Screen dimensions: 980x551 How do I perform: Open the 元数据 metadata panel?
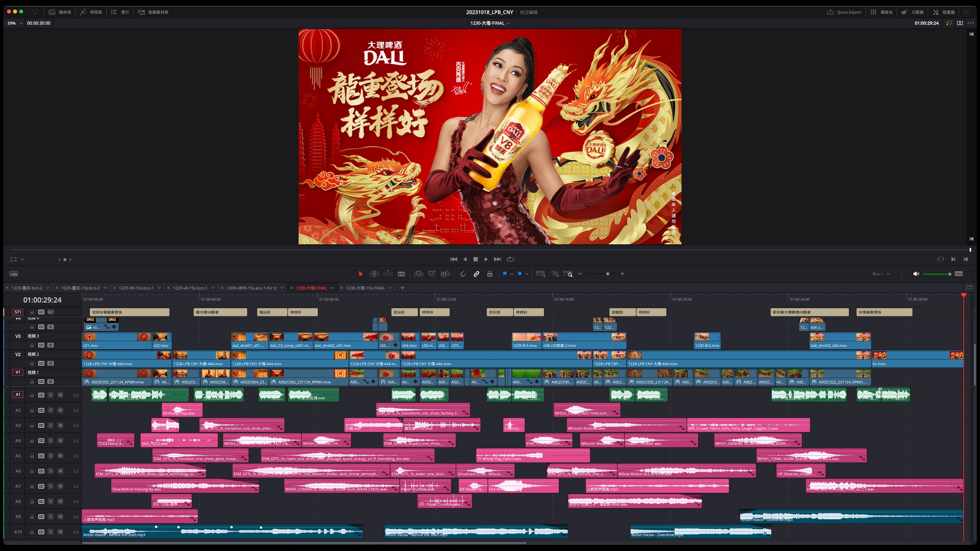point(913,12)
